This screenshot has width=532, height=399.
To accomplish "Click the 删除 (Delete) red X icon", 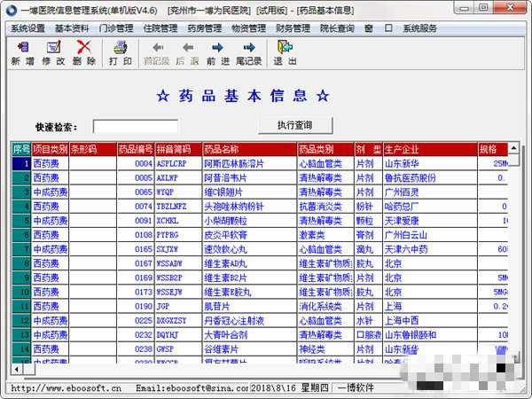I will click(84, 47).
